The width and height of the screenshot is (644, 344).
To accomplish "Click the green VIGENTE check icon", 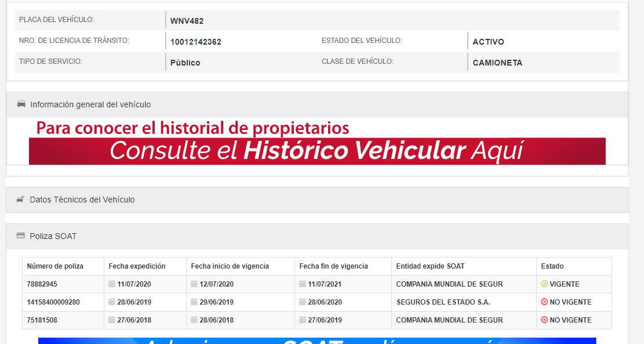I will pos(544,284).
